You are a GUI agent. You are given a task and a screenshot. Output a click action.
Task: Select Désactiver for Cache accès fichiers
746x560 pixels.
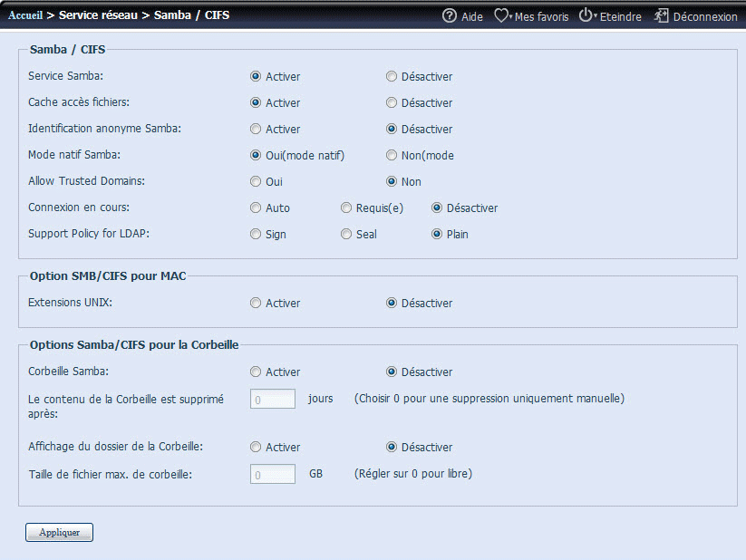click(392, 103)
